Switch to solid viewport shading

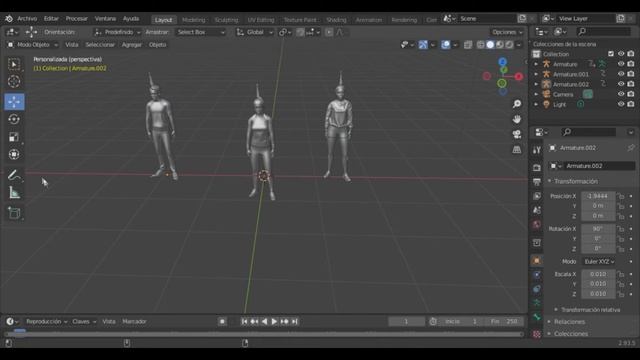click(x=490, y=45)
